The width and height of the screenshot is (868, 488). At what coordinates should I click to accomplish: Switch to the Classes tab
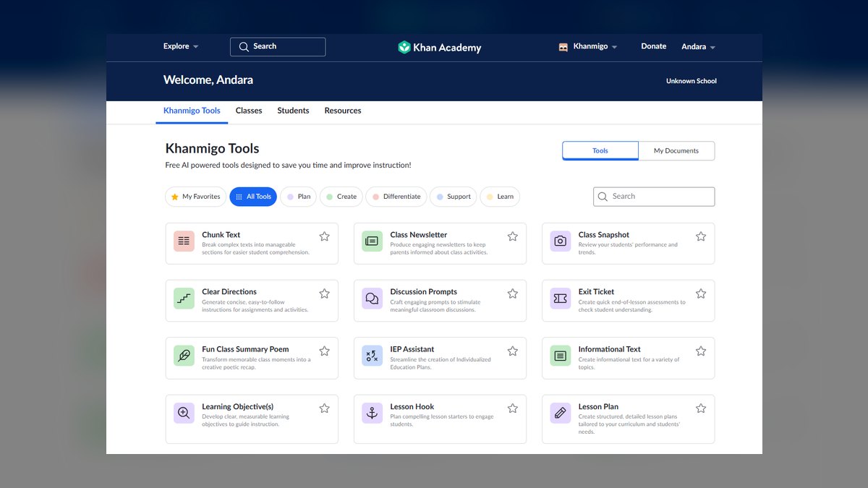click(x=249, y=111)
